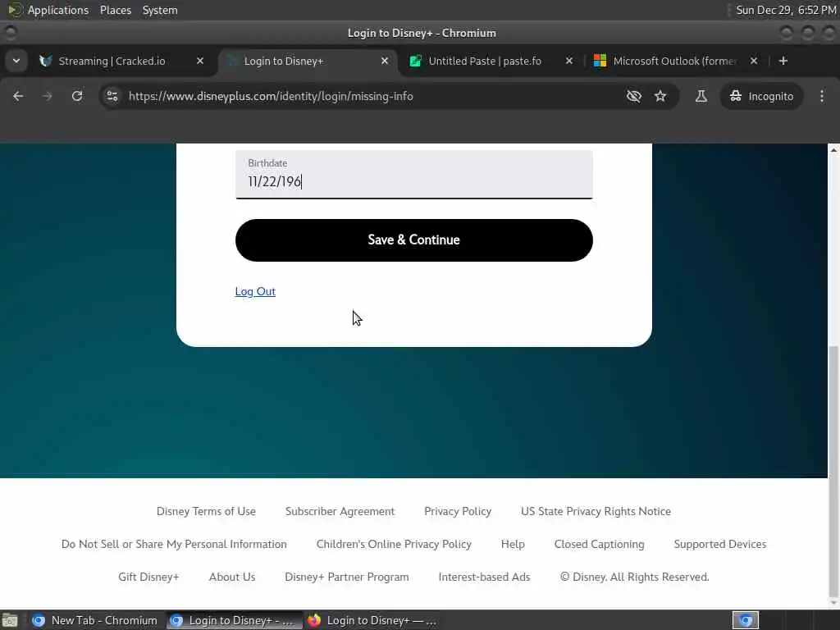Viewport: 840px width, 630px height.
Task: Open US State Privacy Rights Notice
Action: click(596, 511)
